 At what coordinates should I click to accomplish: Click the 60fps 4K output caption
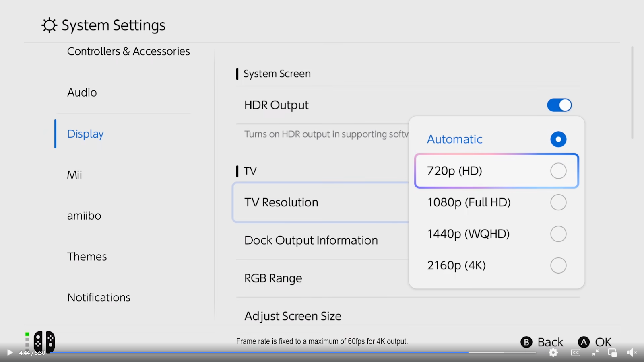(x=322, y=341)
